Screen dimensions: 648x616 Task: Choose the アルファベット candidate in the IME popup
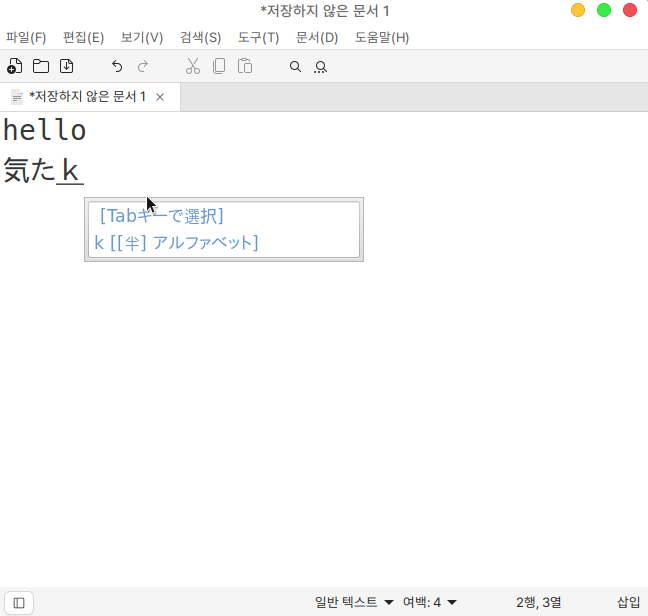177,243
